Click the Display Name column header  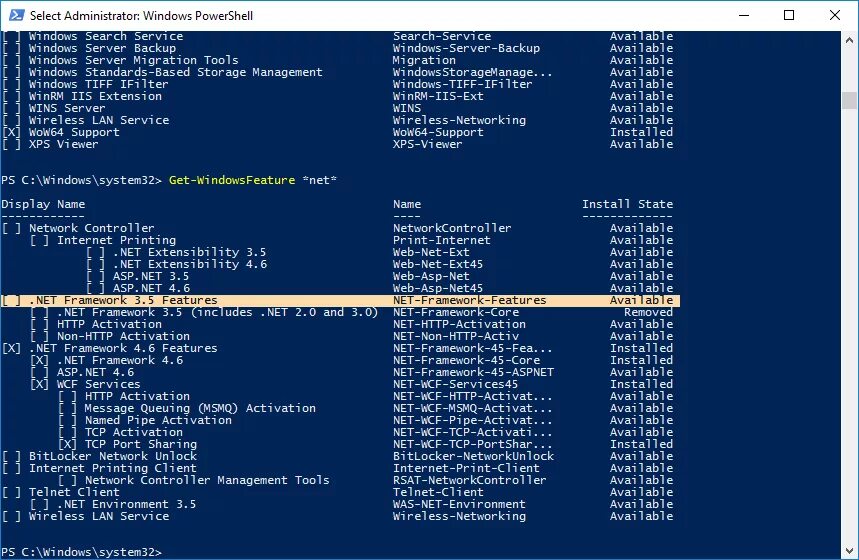[x=43, y=204]
